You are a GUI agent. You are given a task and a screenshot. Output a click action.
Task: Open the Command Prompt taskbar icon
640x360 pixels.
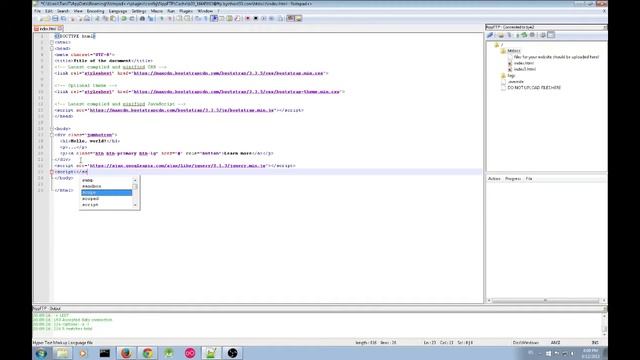tap(105, 353)
